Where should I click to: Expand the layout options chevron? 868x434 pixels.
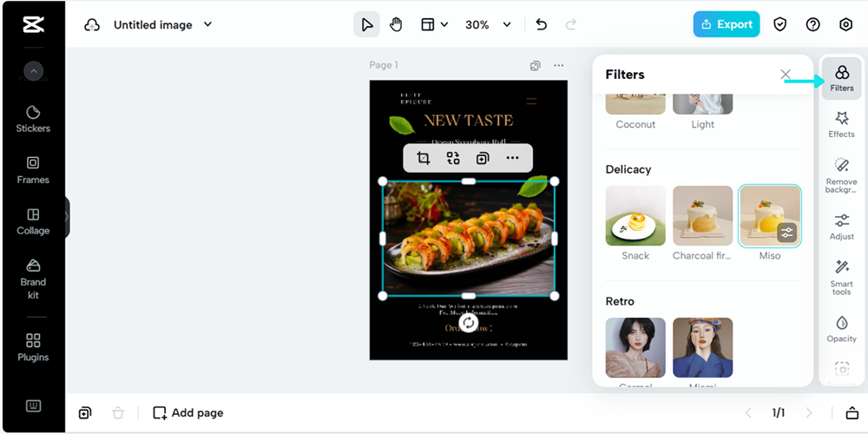pos(444,24)
